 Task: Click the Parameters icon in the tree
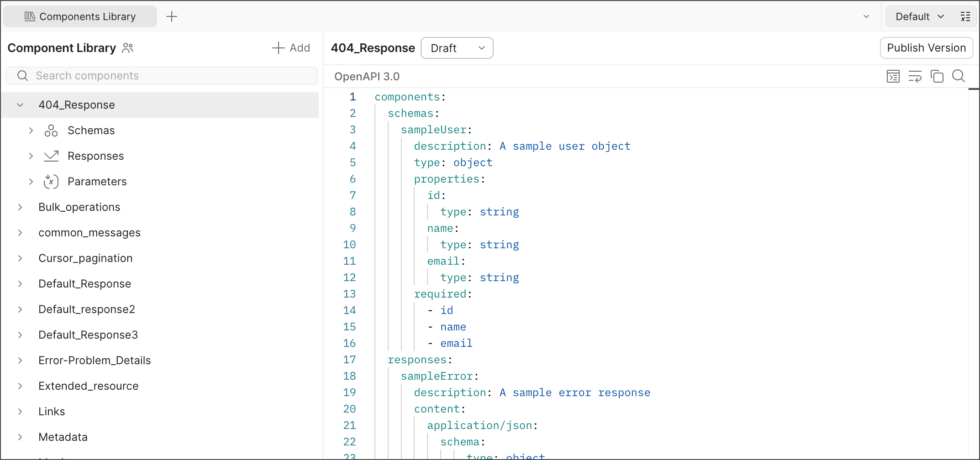[x=51, y=182]
